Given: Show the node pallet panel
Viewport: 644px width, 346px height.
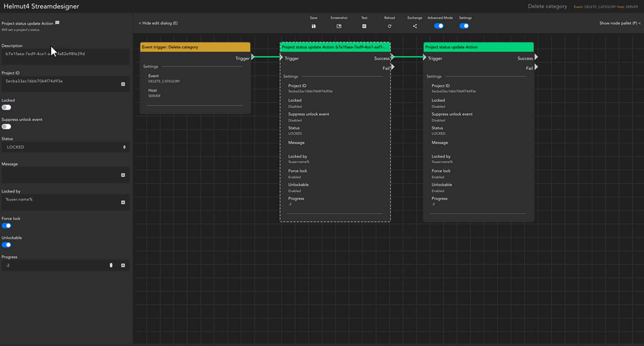Looking at the screenshot, I should coord(620,23).
